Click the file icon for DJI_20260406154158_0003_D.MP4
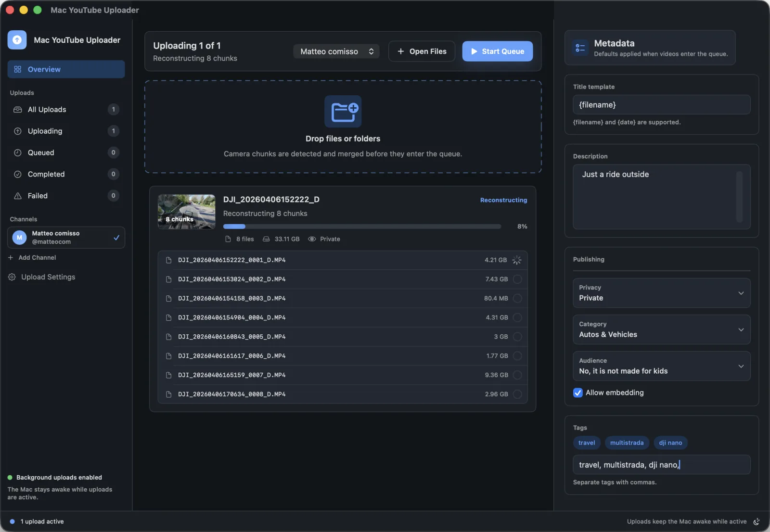Screen dimensions: 770x532 click(169, 299)
